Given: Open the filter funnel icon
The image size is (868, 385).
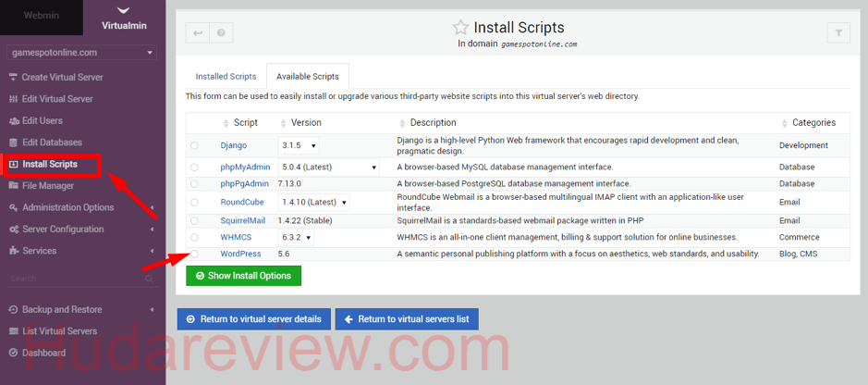Looking at the screenshot, I should coord(838,32).
